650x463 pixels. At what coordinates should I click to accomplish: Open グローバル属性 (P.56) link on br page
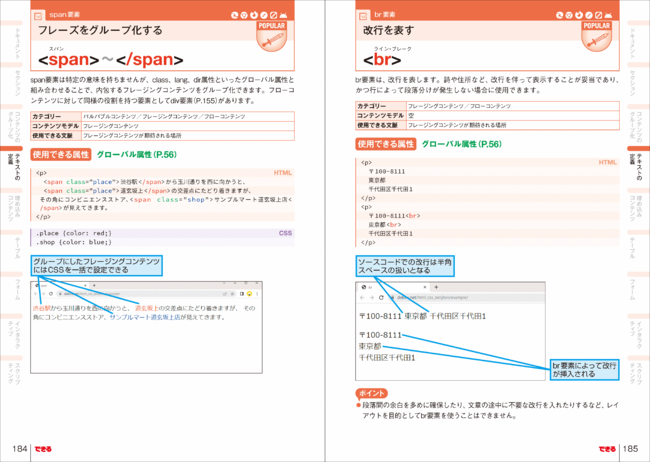pyautogui.click(x=462, y=145)
